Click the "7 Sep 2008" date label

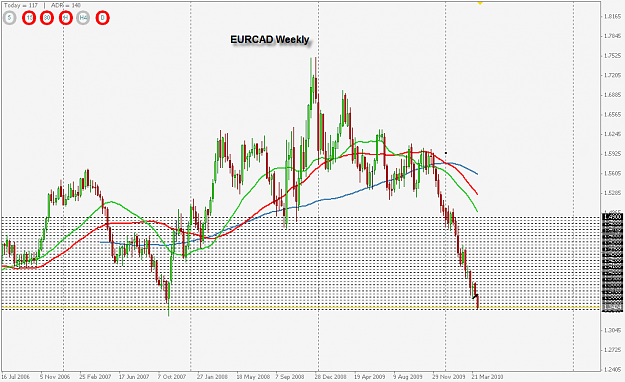point(290,376)
